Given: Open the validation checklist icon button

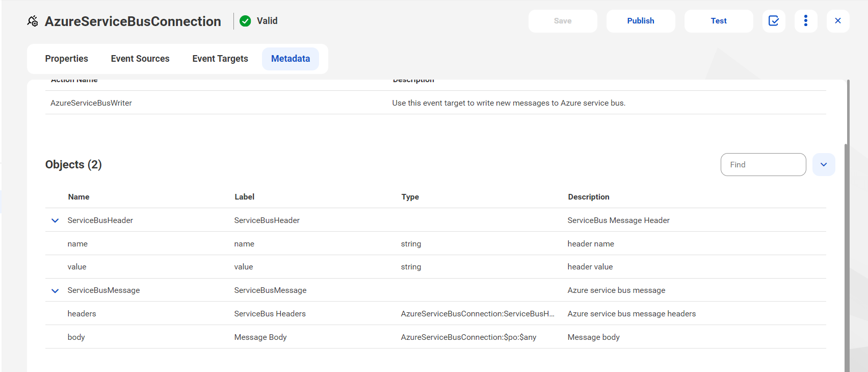Looking at the screenshot, I should pos(774,21).
